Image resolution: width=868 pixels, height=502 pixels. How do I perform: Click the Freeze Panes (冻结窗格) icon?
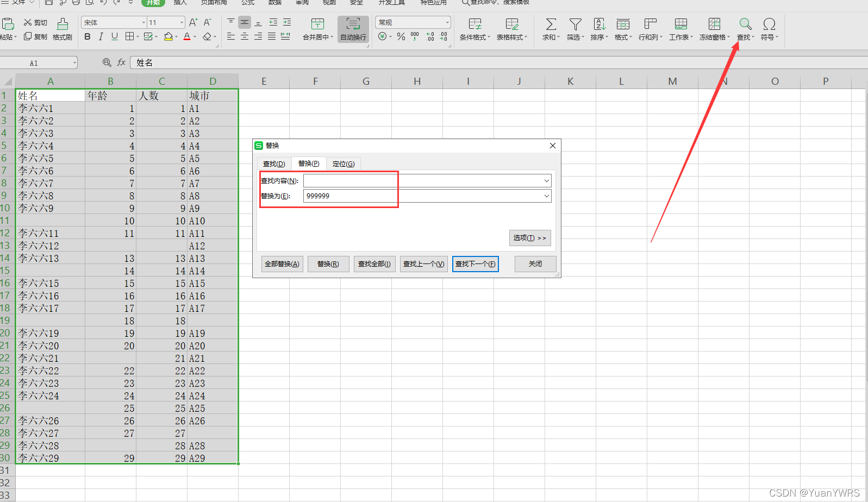pyautogui.click(x=714, y=24)
